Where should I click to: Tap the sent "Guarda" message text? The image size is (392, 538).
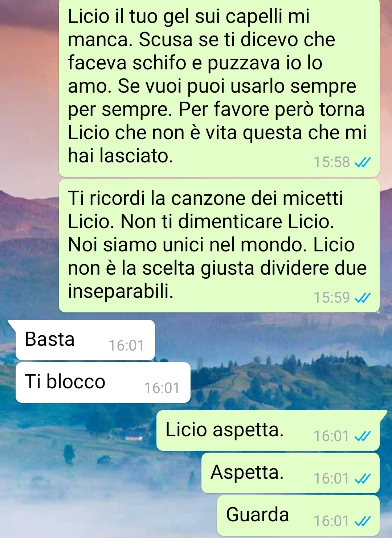(x=257, y=515)
